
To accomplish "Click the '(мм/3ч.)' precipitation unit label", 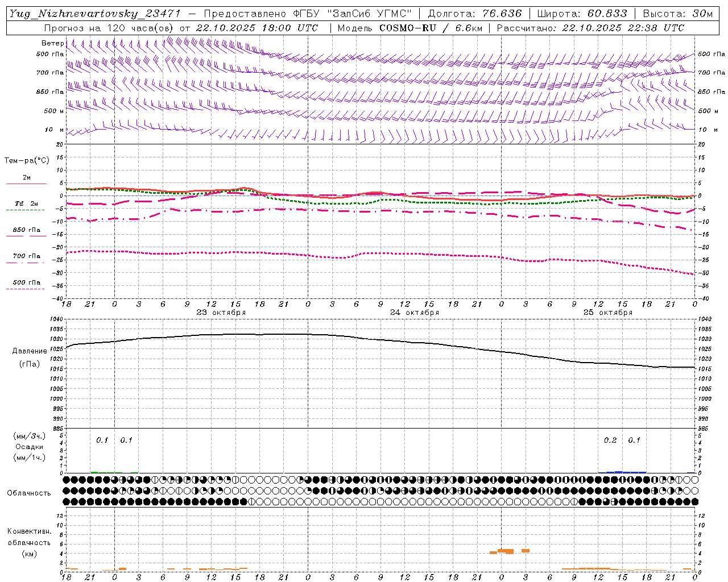I will (x=30, y=436).
